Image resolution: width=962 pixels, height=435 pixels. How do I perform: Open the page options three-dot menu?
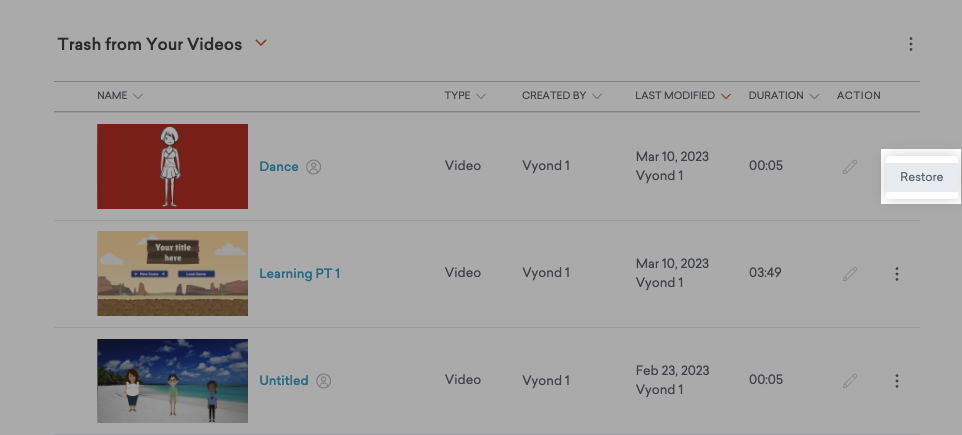point(910,44)
